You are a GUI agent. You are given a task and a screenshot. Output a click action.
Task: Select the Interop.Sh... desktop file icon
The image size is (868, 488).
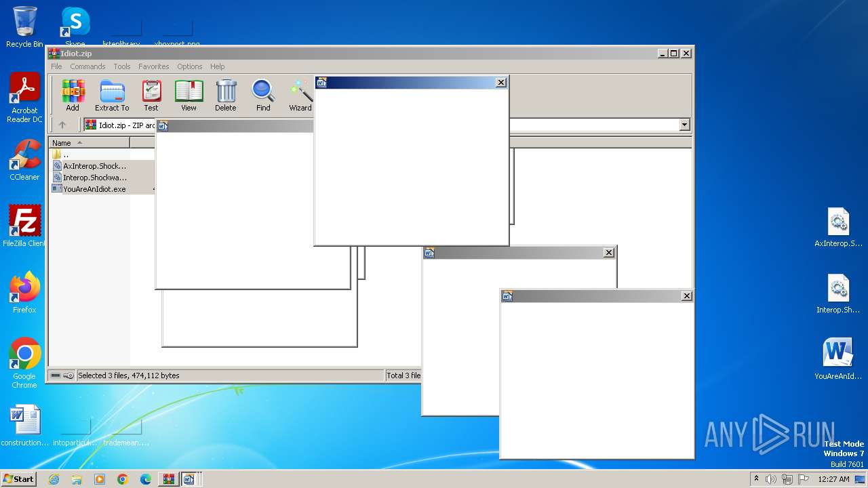838,294
